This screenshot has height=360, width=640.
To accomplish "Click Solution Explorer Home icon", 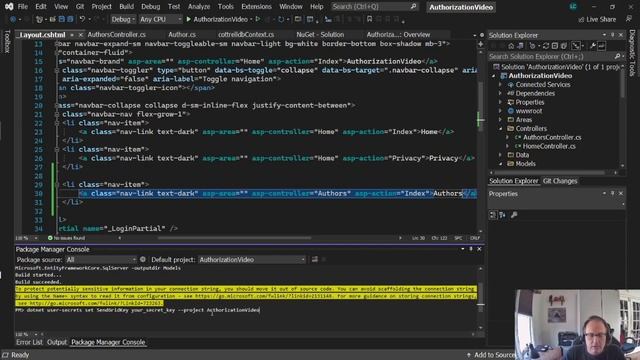I will click(511, 46).
